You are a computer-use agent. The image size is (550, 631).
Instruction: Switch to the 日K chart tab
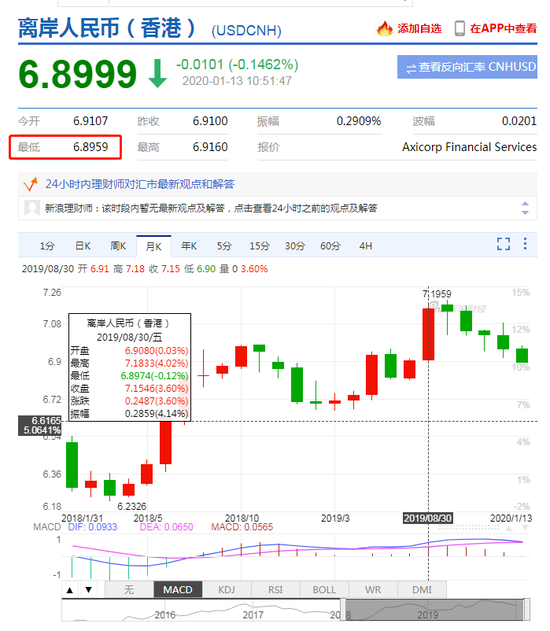tap(83, 246)
